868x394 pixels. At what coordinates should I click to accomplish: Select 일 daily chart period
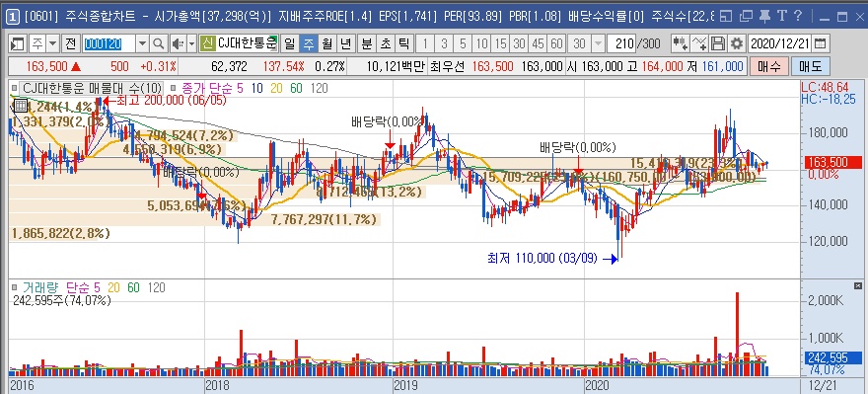(x=290, y=43)
